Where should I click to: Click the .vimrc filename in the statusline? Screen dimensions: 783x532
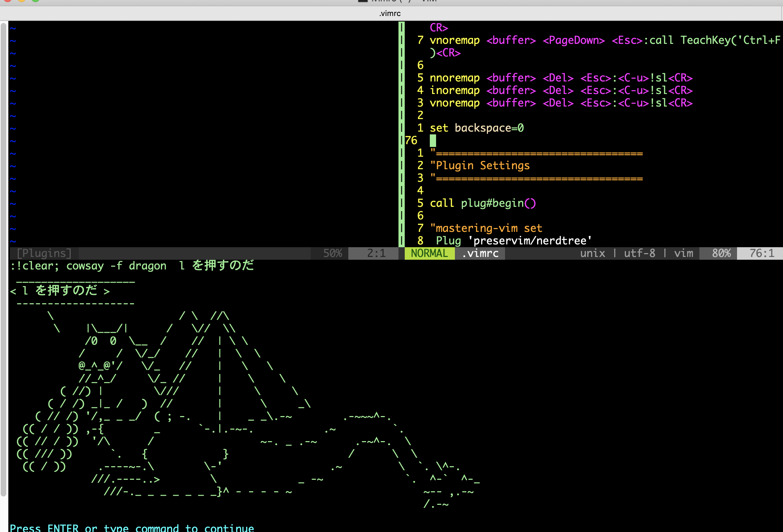(480, 253)
